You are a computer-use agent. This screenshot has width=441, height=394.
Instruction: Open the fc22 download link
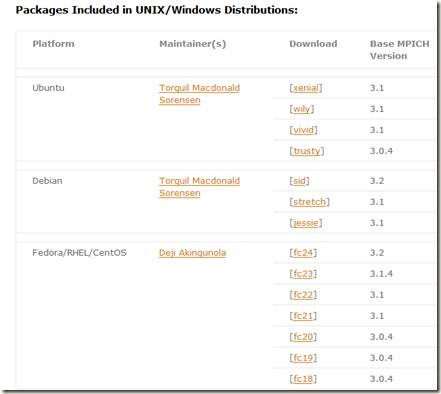click(x=303, y=295)
